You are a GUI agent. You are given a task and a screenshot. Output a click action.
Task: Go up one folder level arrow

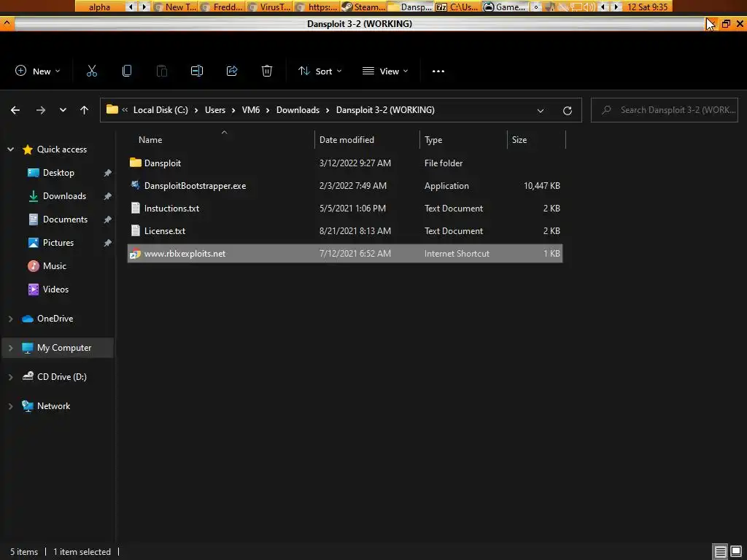85,110
